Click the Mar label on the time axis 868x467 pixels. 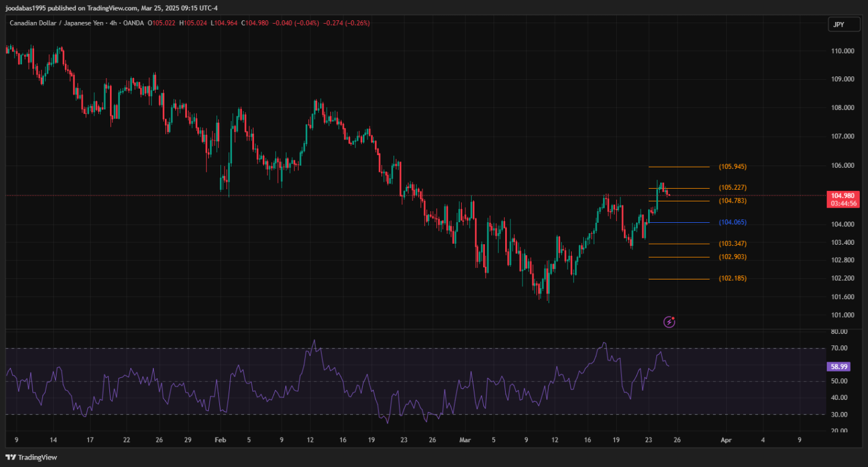click(x=464, y=440)
